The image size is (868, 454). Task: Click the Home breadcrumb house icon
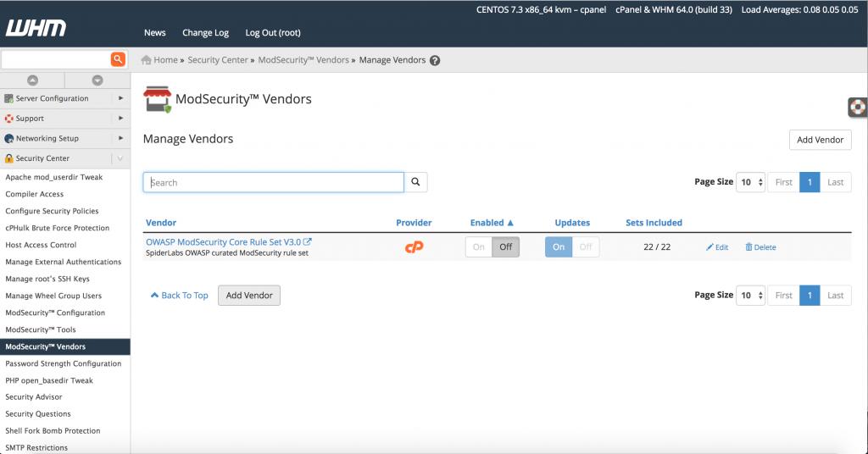[146, 60]
